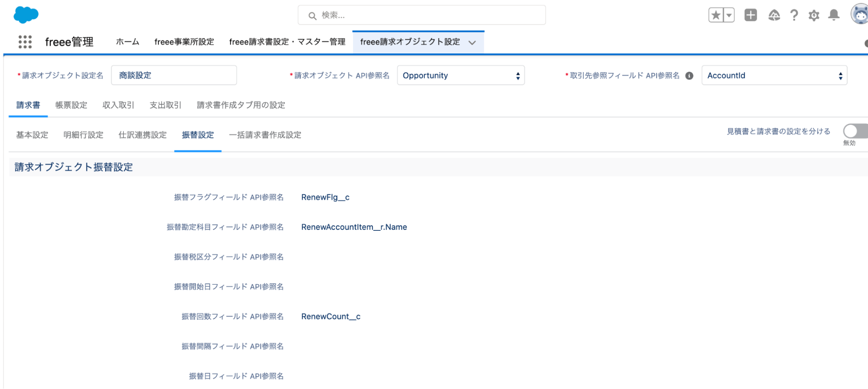Open the App Launcher grid icon

25,42
